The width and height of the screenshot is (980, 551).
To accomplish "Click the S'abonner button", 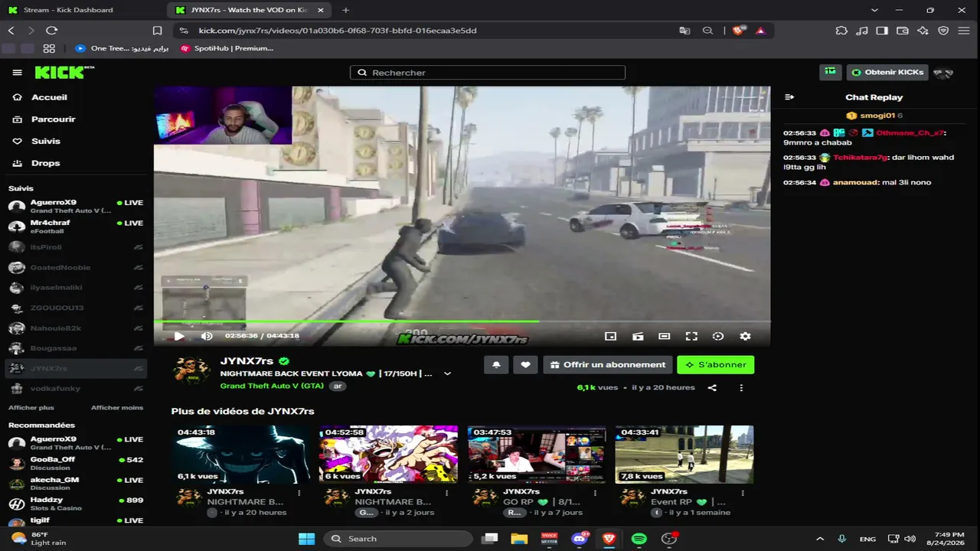I will [x=716, y=365].
